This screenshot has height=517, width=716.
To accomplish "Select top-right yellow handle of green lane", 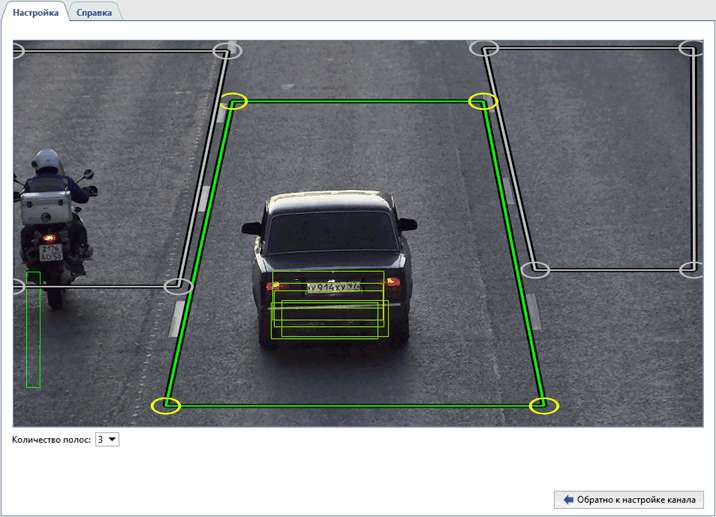I will [x=483, y=101].
